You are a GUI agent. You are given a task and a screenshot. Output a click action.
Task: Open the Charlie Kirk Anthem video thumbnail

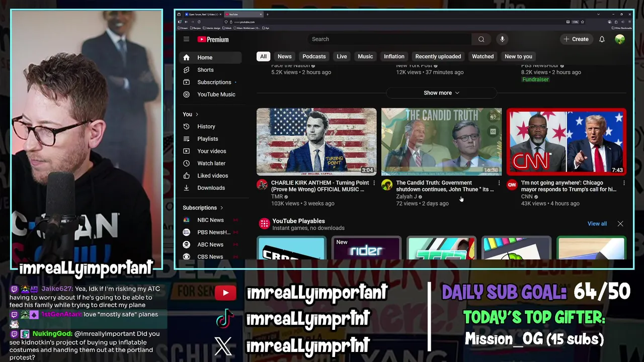(x=316, y=141)
